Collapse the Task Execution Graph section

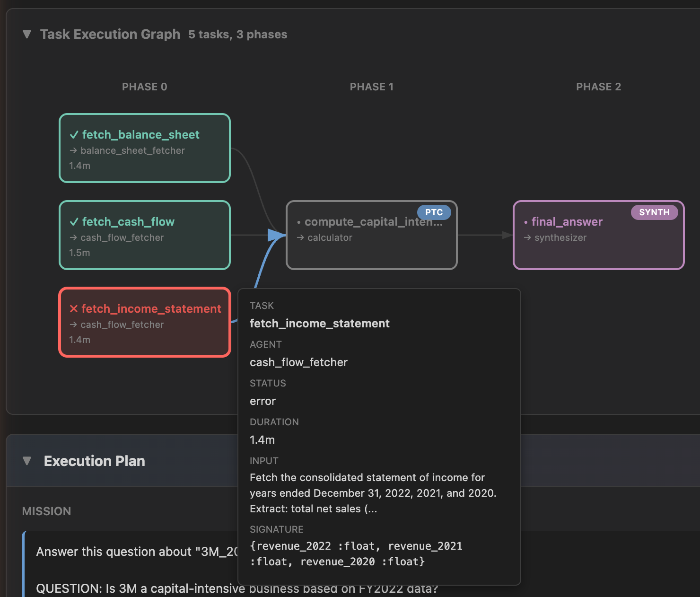[x=27, y=34]
